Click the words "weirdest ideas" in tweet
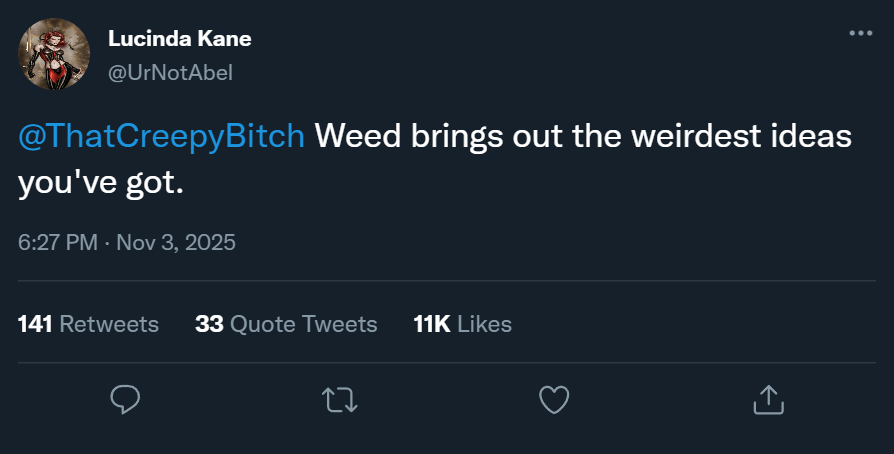Image resolution: width=894 pixels, height=454 pixels. click(x=739, y=137)
